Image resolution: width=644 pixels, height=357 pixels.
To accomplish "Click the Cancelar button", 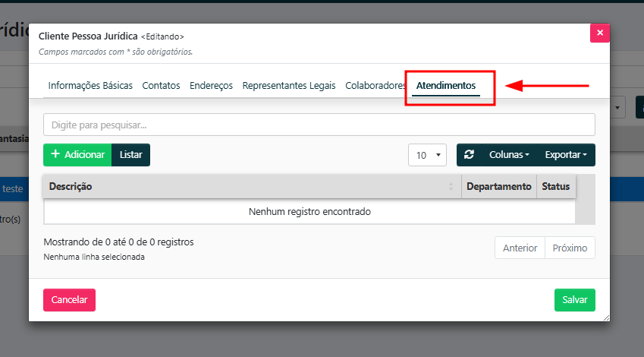I will tap(69, 300).
